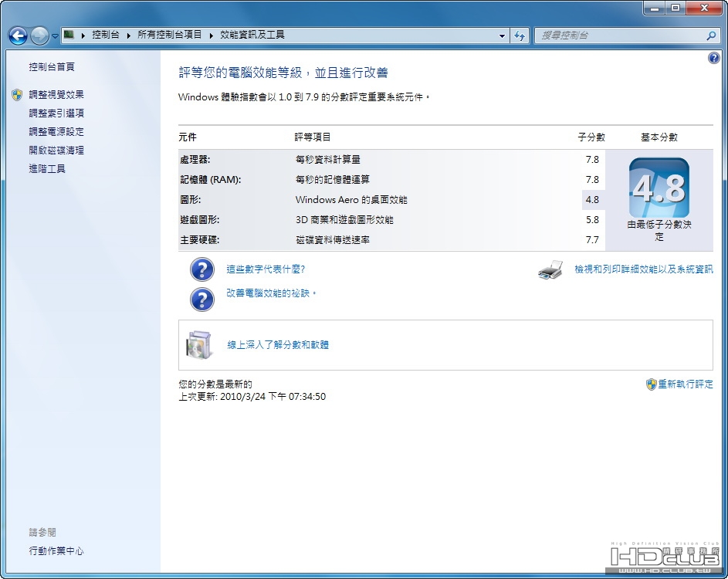This screenshot has height=579, width=728.
Task: Click the Control Panel icon in address bar
Action: (69, 35)
